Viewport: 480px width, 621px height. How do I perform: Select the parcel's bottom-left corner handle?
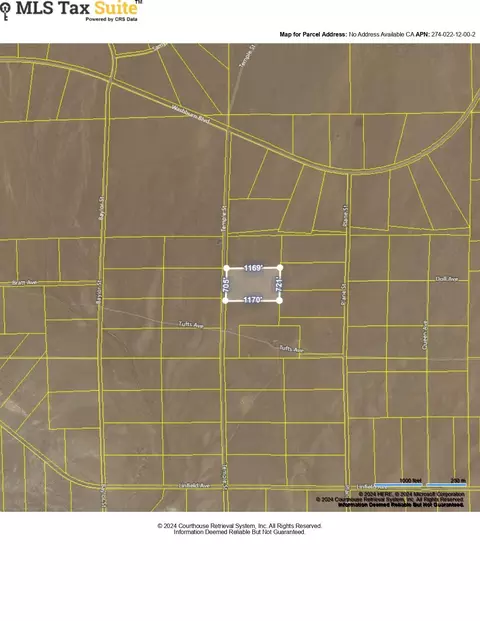tap(226, 301)
